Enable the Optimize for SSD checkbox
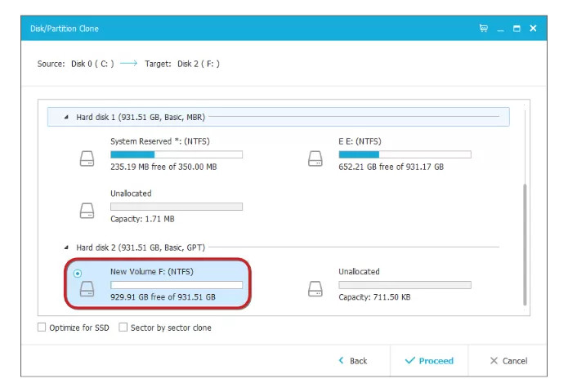 pyautogui.click(x=42, y=327)
